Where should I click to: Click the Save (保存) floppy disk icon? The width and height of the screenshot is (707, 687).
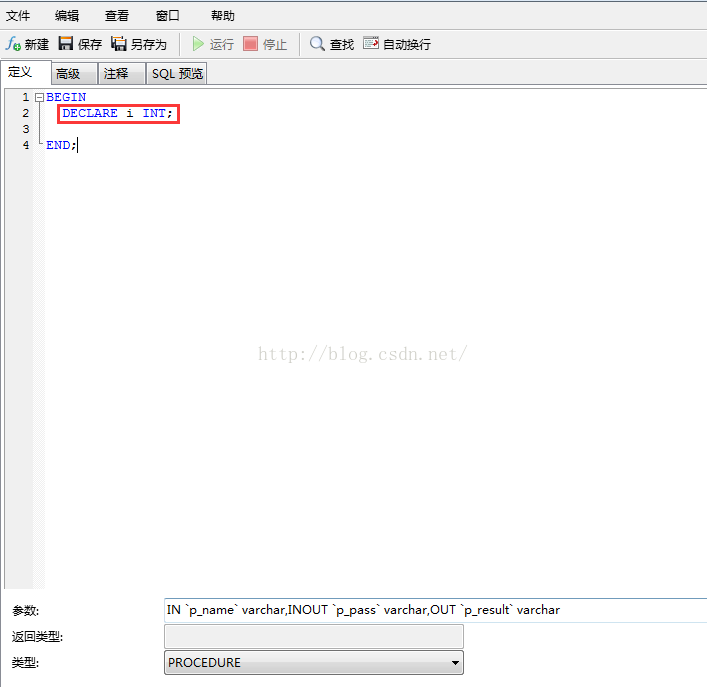pyautogui.click(x=66, y=44)
